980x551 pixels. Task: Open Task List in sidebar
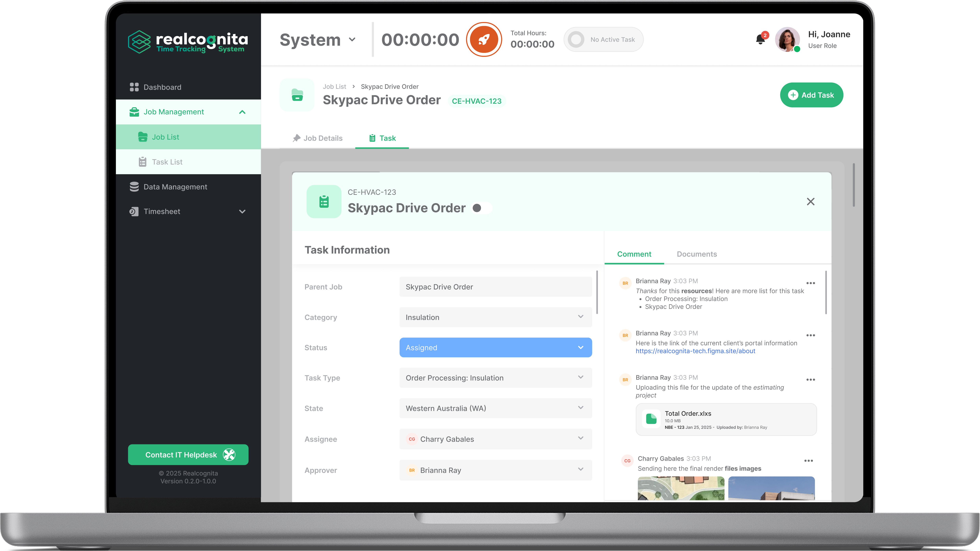(188, 162)
